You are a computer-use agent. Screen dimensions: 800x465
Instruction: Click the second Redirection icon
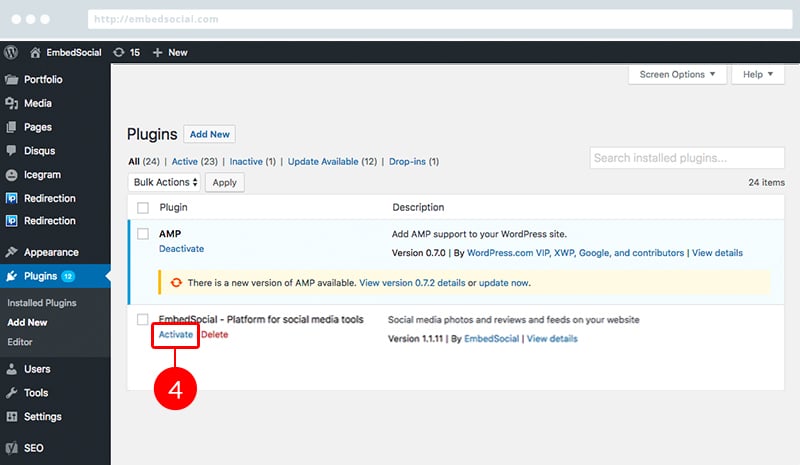pyautogui.click(x=11, y=221)
